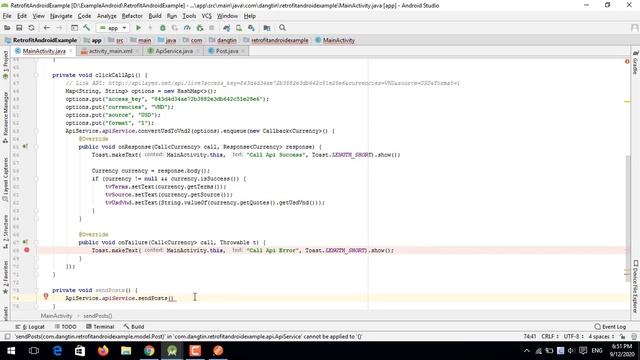Open the TODO tool window
The image size is (640, 360).
tap(65, 327)
